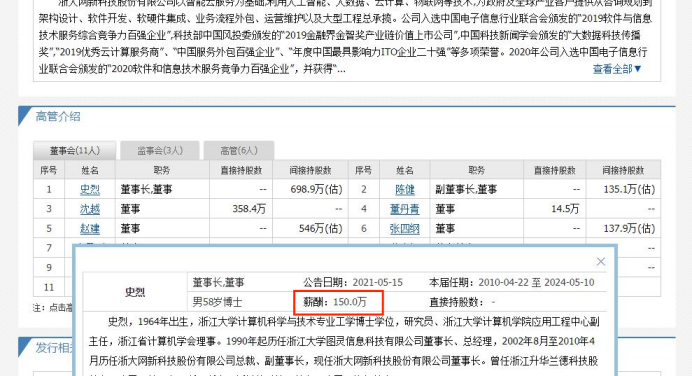Select the 698.9万(估) indirect holdings cell
This screenshot has height=376, width=692.
pyautogui.click(x=310, y=189)
